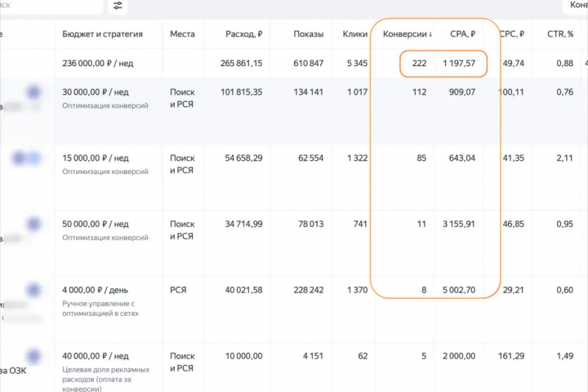Click the CPA, ₽ column header
This screenshot has height=392, width=588.
[463, 34]
